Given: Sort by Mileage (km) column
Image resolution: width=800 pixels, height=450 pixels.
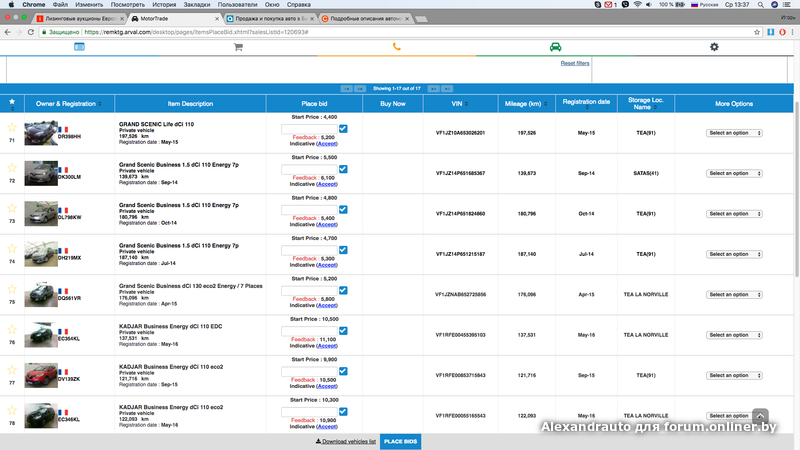Looking at the screenshot, I should [x=526, y=104].
